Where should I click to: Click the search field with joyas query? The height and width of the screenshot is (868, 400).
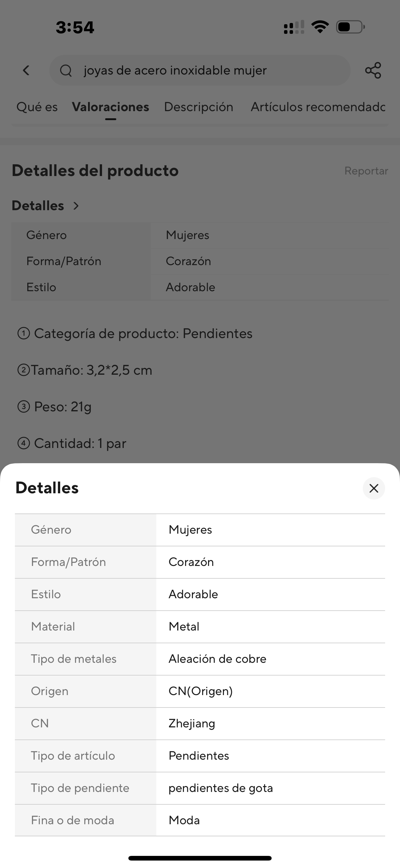click(x=200, y=70)
